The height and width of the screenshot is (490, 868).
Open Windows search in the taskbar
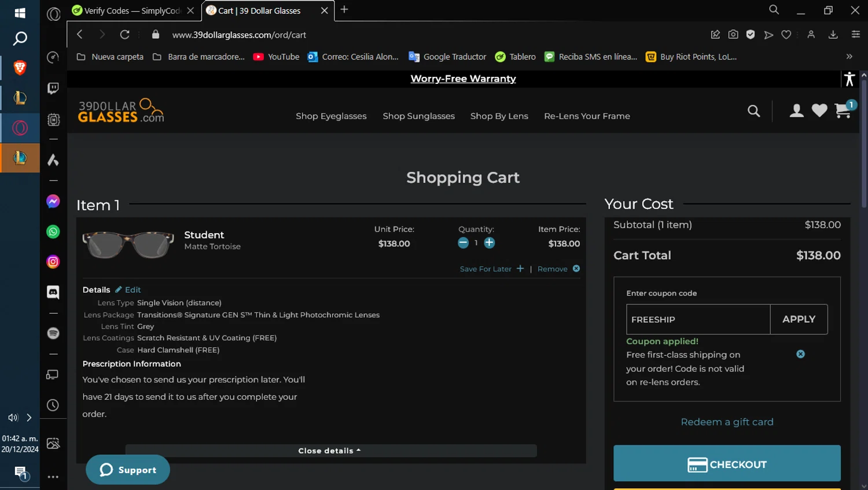20,39
